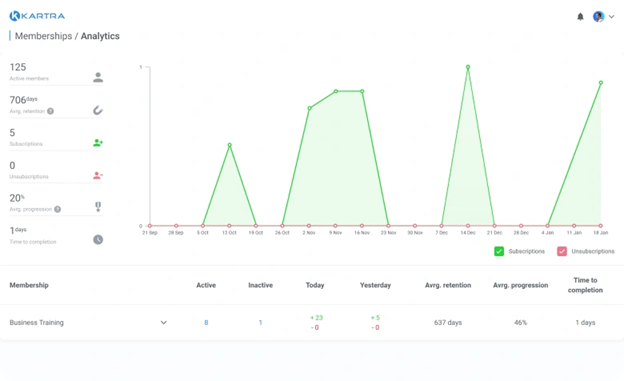The width and height of the screenshot is (624, 381).
Task: Click the retention magnet icon
Action: (x=98, y=110)
